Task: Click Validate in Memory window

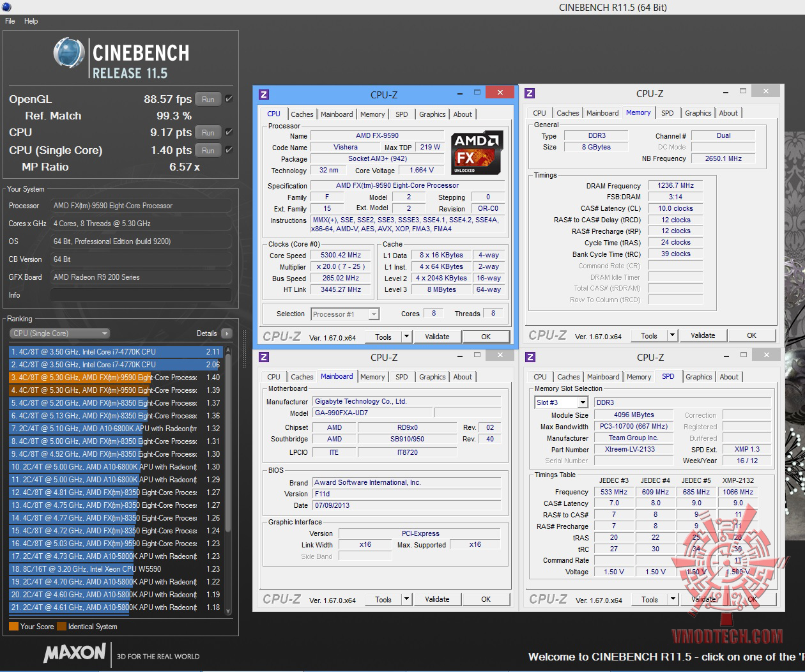Action: [x=703, y=335]
